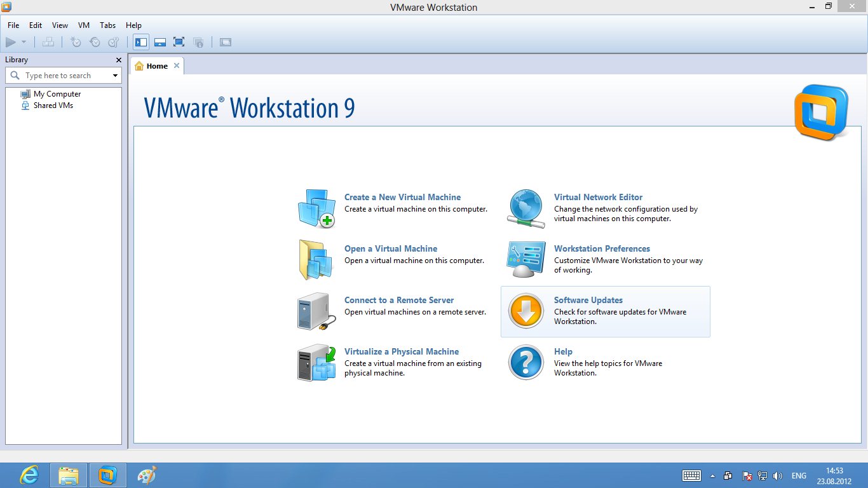Click the Virtual Network Editor globe icon
868x488 pixels.
point(526,208)
